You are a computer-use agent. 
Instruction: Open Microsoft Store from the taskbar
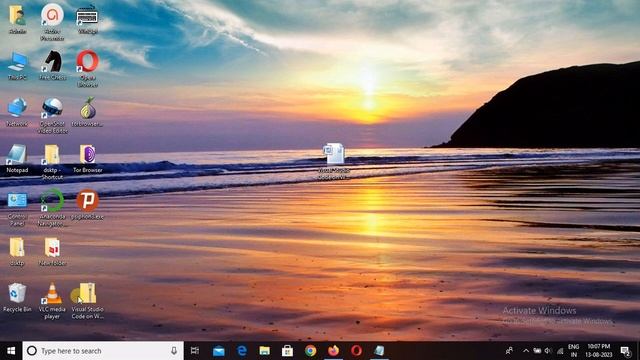287,351
